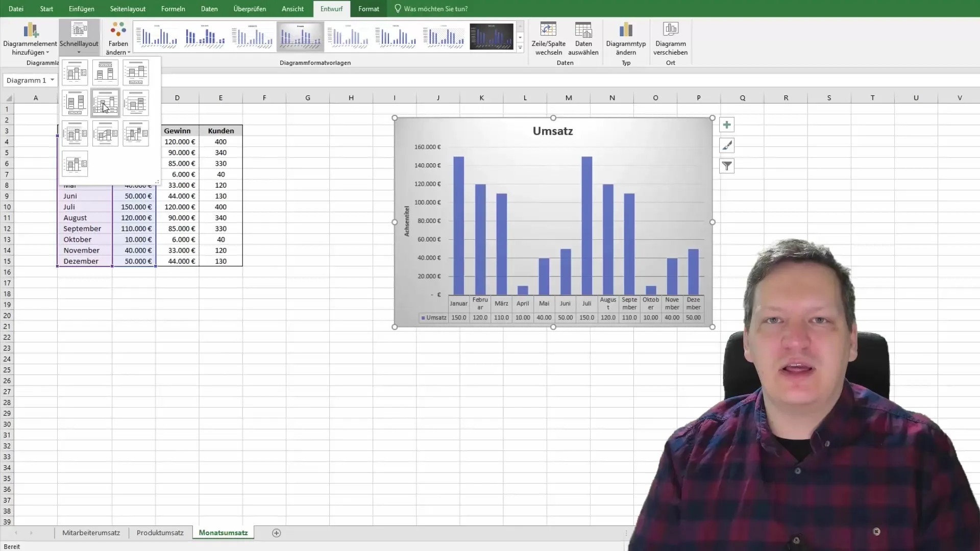This screenshot has width=980, height=551.
Task: Click the Achsentitel axis label in chart
Action: [x=407, y=221]
